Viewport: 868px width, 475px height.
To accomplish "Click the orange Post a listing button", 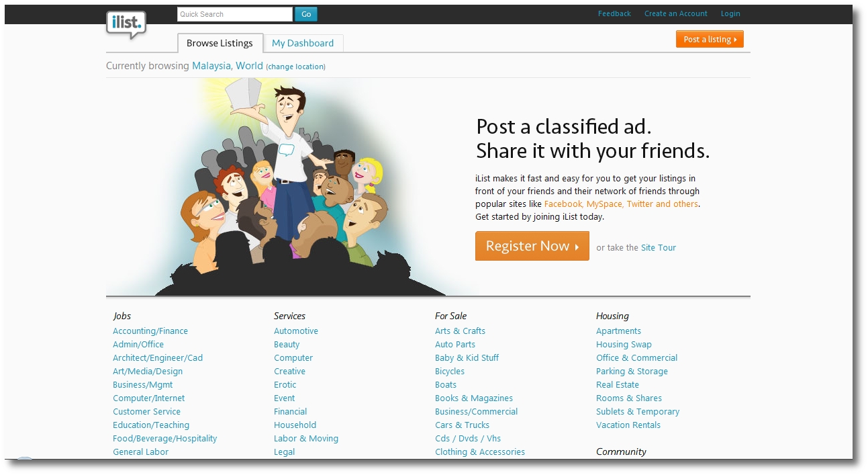I will click(710, 40).
